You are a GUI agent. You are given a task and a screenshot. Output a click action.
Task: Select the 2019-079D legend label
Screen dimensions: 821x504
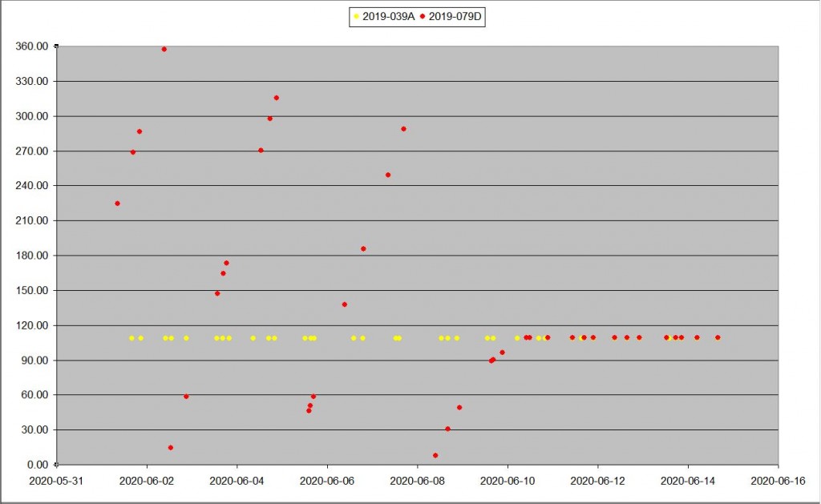[455, 17]
